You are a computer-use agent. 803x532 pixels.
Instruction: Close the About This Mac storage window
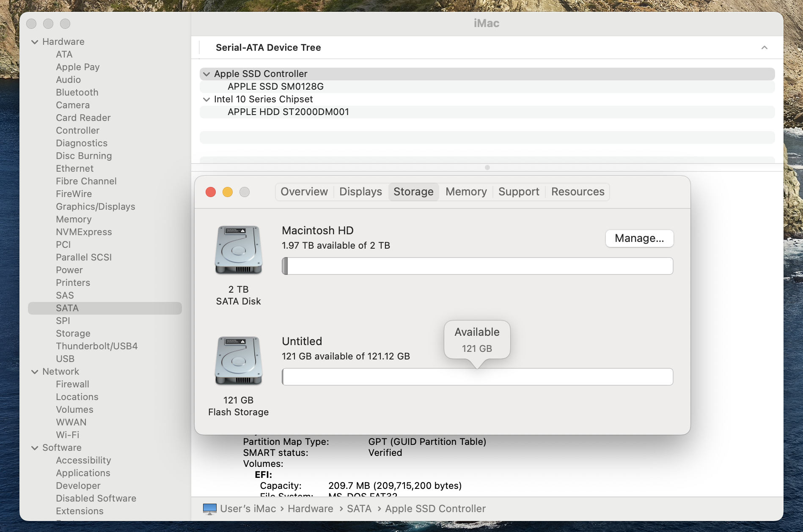point(211,192)
